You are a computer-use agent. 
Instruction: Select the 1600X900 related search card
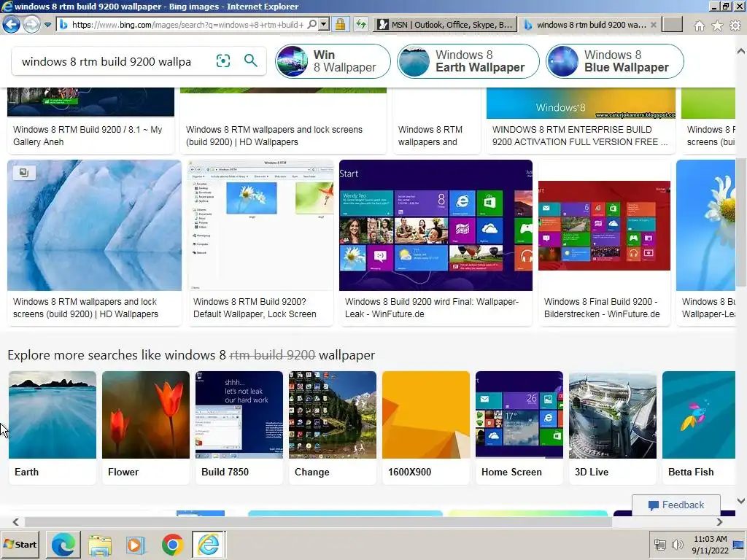coord(426,427)
